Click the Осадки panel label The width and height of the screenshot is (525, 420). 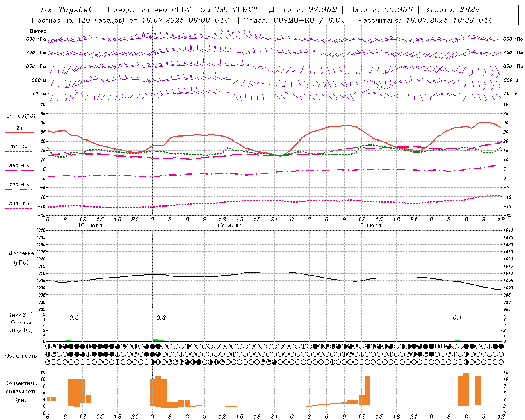[21, 322]
